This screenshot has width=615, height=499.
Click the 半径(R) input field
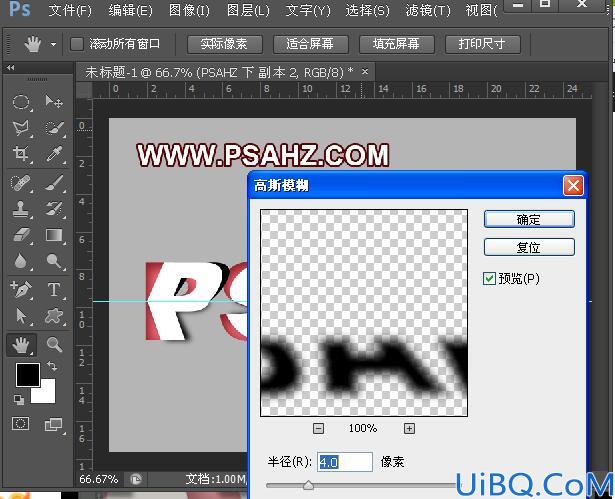[345, 462]
